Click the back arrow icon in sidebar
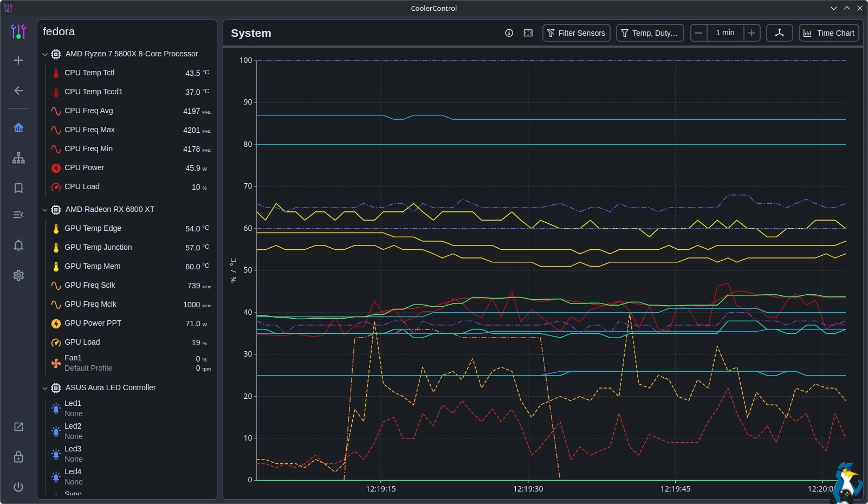 pos(18,91)
